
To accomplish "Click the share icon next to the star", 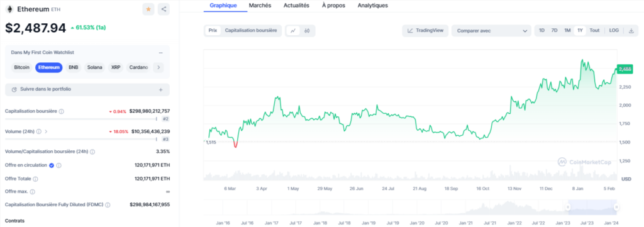I will [x=164, y=9].
